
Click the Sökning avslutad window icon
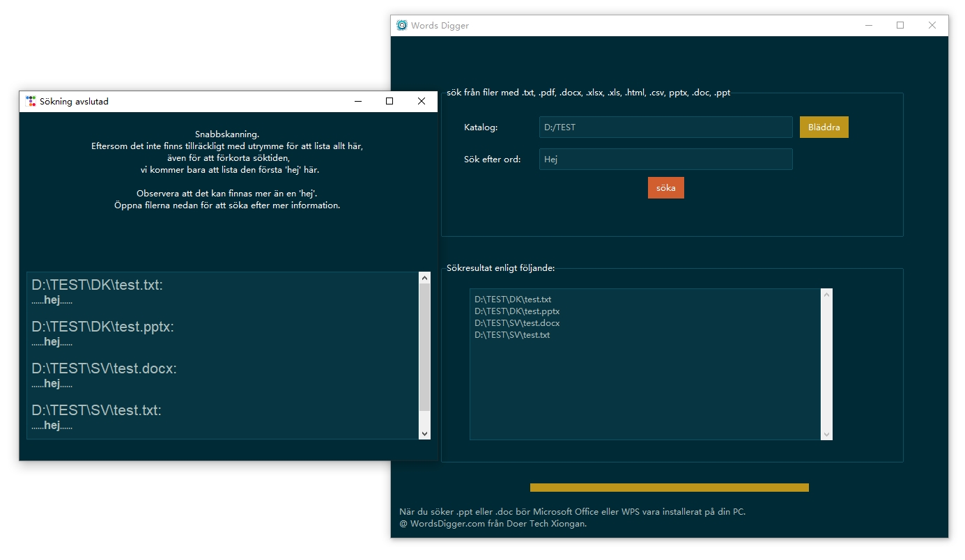pos(31,101)
